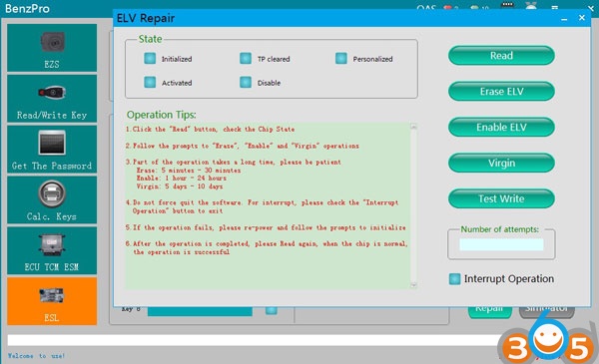This screenshot has width=599, height=364.
Task: Open Get The Password module
Action: (x=52, y=150)
